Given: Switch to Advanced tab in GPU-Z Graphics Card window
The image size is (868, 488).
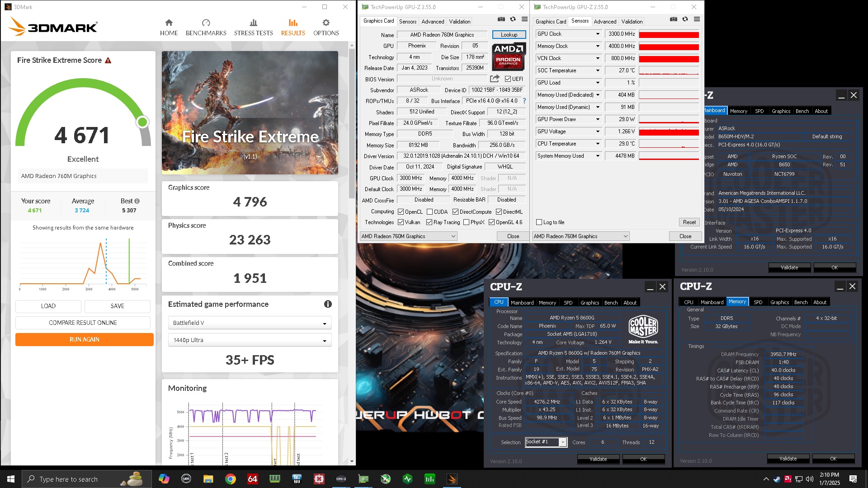Looking at the screenshot, I should coord(433,21).
